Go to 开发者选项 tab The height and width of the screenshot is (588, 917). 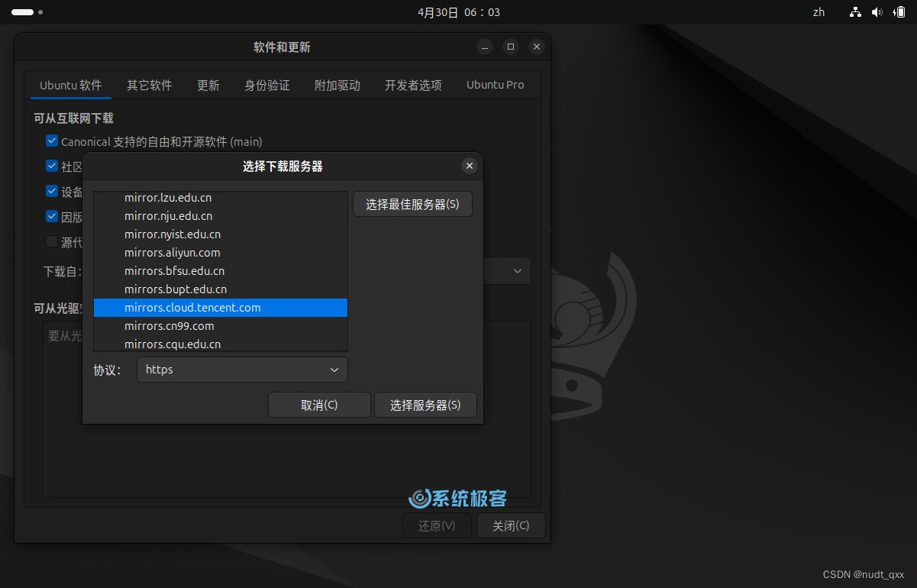pyautogui.click(x=413, y=85)
